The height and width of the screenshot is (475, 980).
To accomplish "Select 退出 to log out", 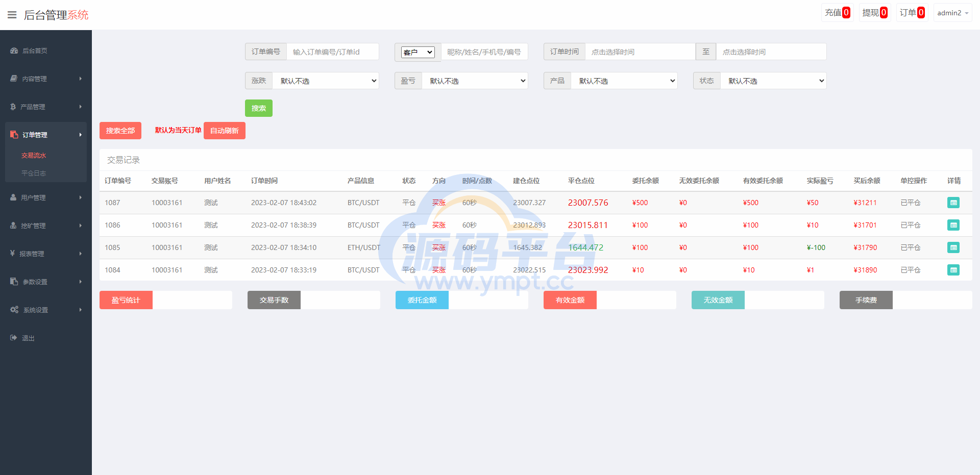I will (x=28, y=338).
